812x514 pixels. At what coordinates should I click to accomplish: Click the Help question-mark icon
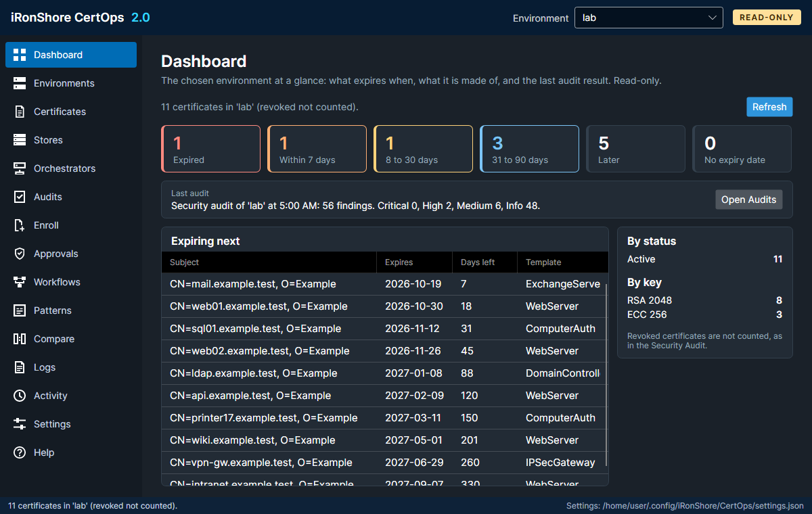[x=20, y=452]
